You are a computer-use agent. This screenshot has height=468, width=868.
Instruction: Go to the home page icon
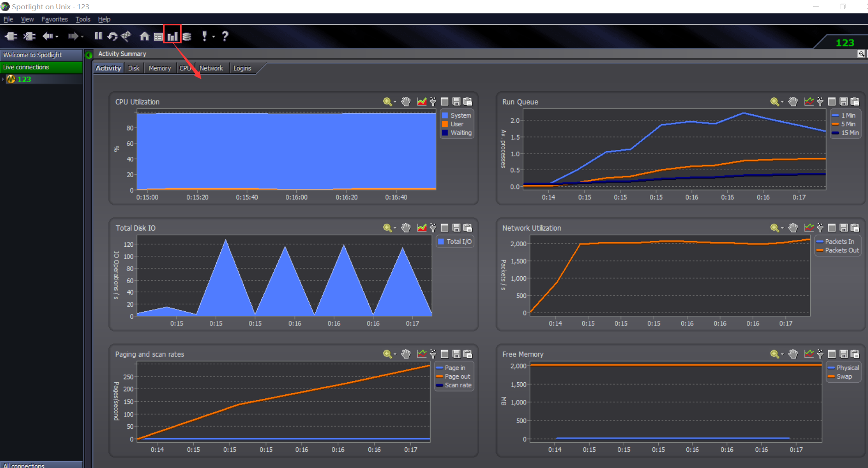144,36
